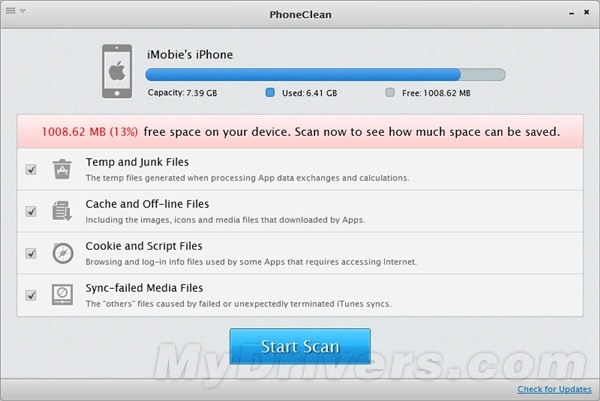Open the Check for Updates link
Viewport: 600px width, 401px height.
point(554,389)
